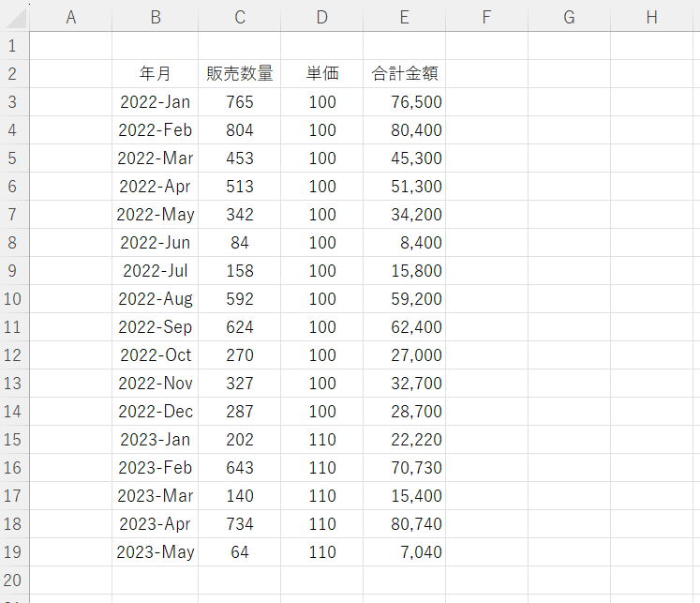
Task: Select the 2022-Jan date cell
Action: click(155, 102)
